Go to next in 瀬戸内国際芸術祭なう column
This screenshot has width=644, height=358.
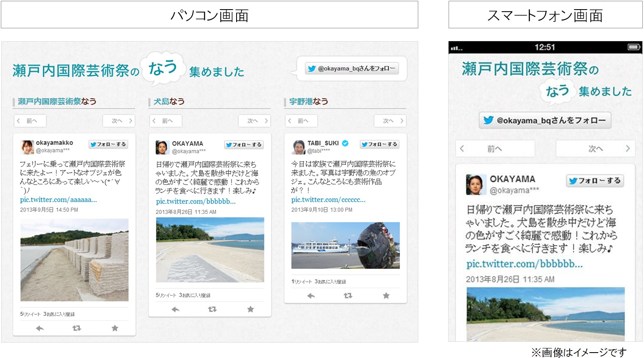tap(119, 121)
